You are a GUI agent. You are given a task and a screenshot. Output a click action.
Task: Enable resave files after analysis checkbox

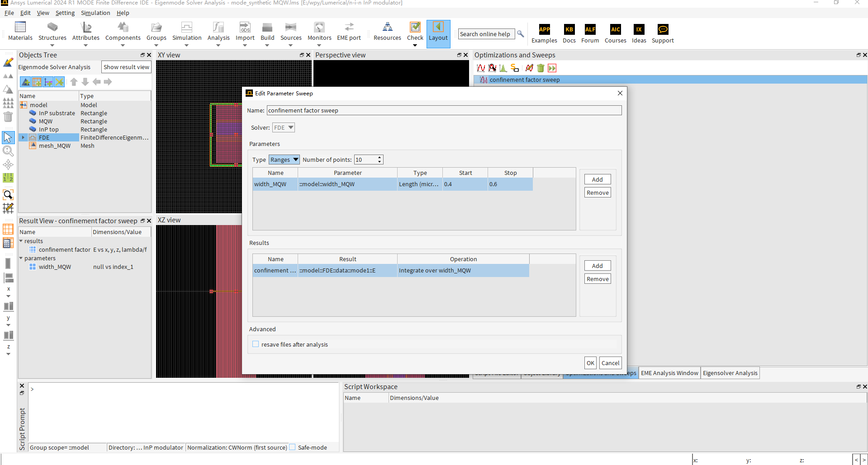pos(256,344)
